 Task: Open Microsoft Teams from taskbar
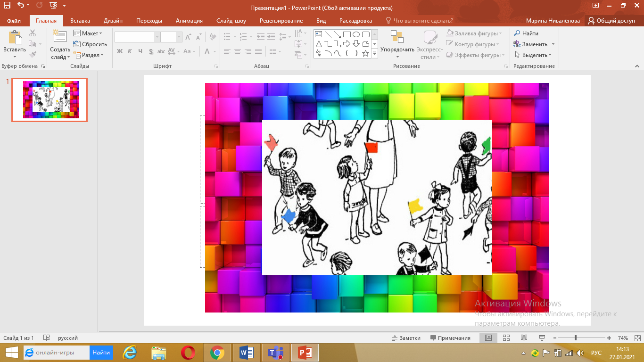275,353
